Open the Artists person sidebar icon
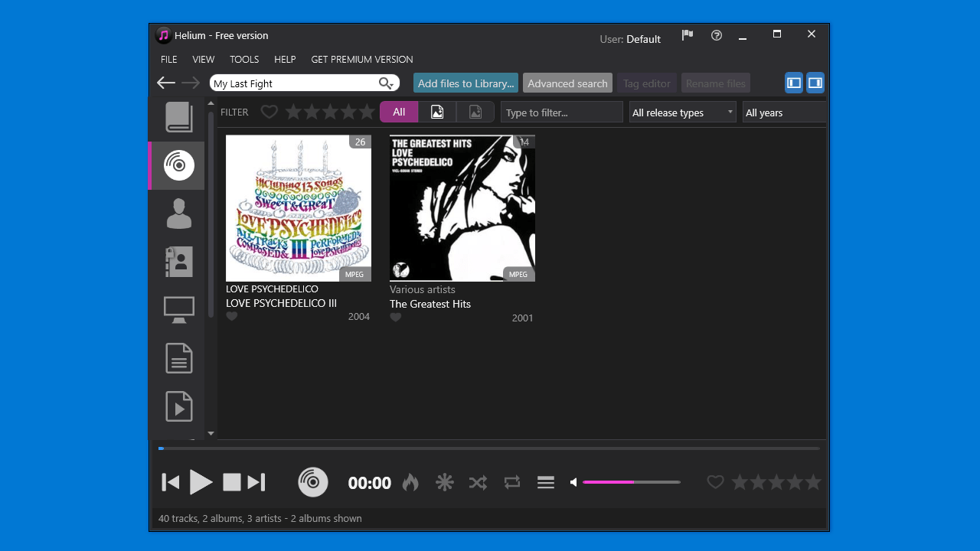Viewport: 980px width, 551px height. tap(178, 214)
